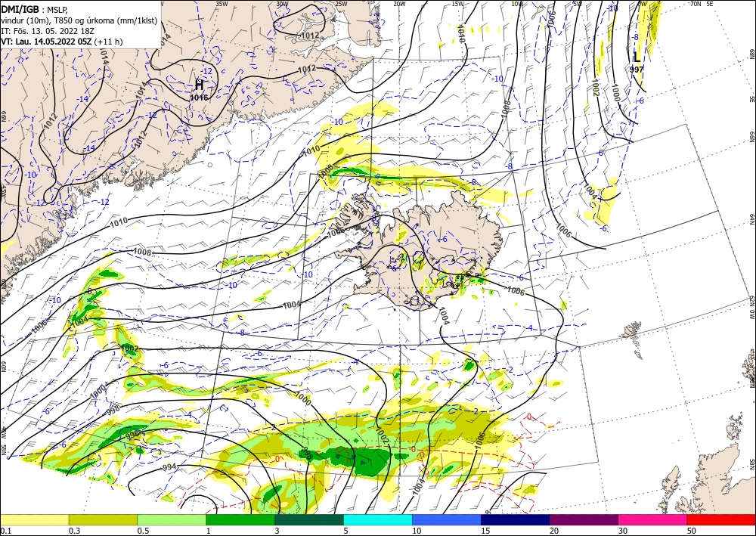
Task: Select the red 50+ mm legend swatch
Action: 721,519
